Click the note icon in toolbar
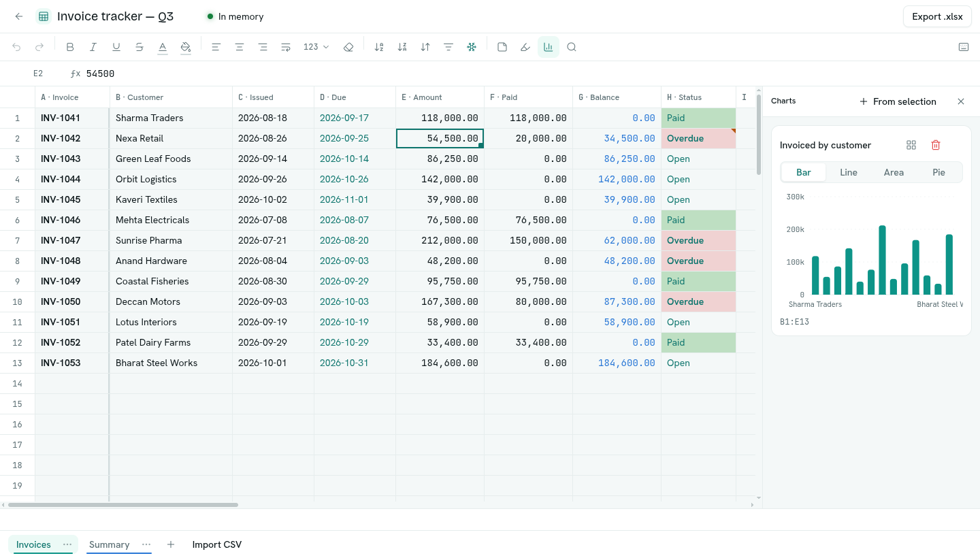 [502, 47]
